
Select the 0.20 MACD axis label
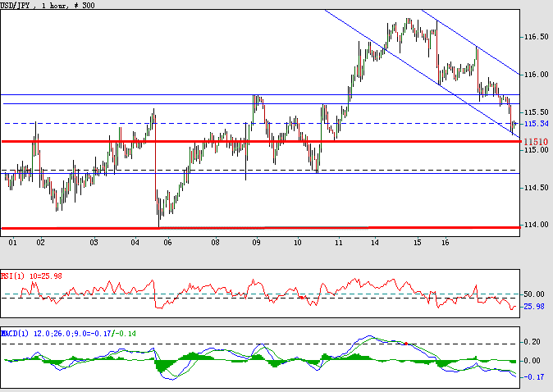(532, 342)
